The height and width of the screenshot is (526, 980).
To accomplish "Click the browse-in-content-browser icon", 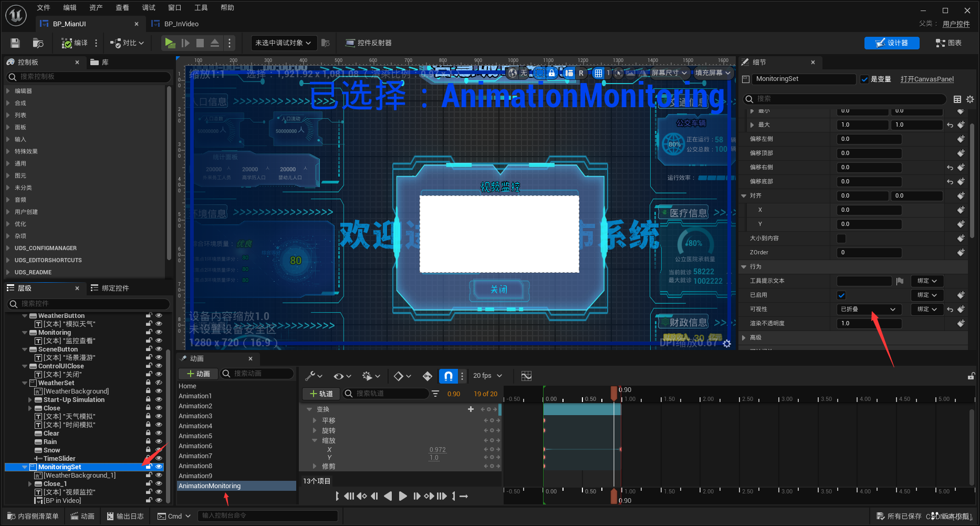I will (38, 43).
